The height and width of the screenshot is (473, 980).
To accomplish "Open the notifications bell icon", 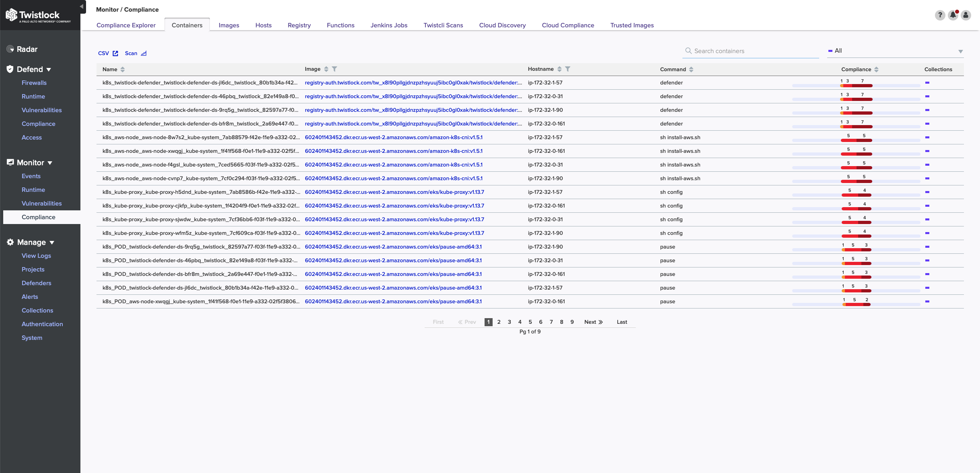I will [x=953, y=15].
